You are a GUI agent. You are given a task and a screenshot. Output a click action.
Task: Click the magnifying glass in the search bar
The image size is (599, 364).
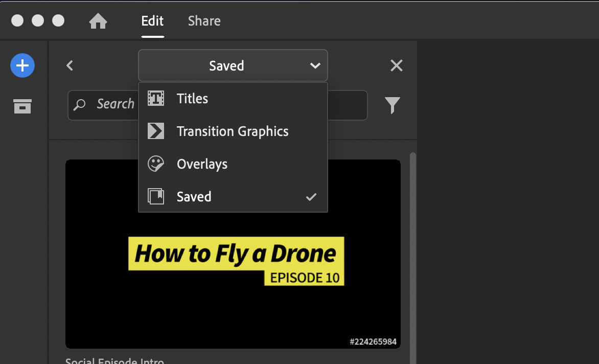[80, 105]
